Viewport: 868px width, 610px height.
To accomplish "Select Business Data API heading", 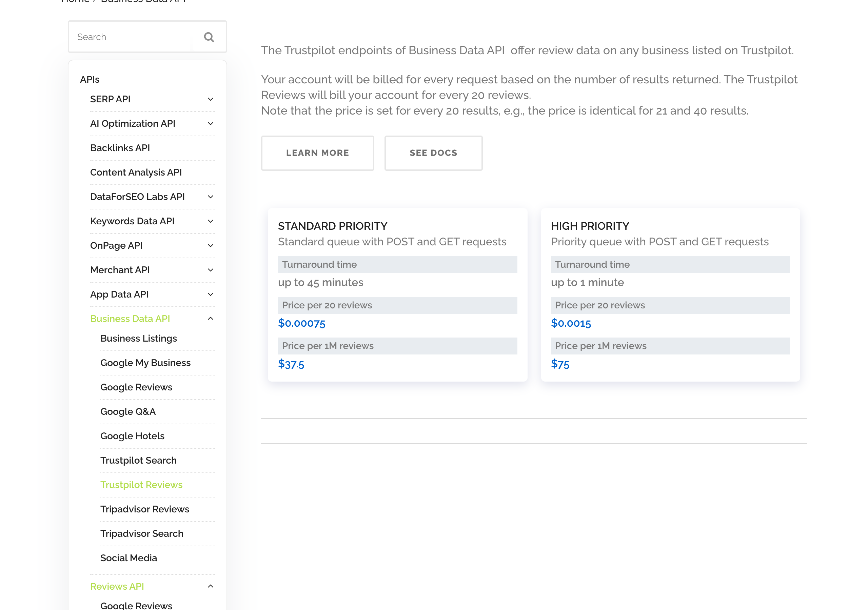I will click(130, 319).
